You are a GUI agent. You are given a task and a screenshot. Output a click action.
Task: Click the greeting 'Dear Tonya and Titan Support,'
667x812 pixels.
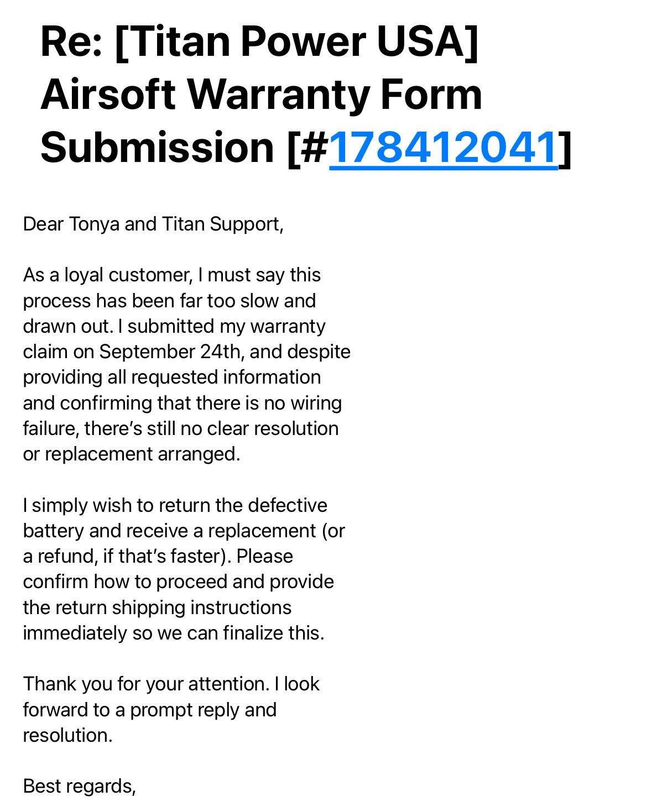pyautogui.click(x=153, y=224)
